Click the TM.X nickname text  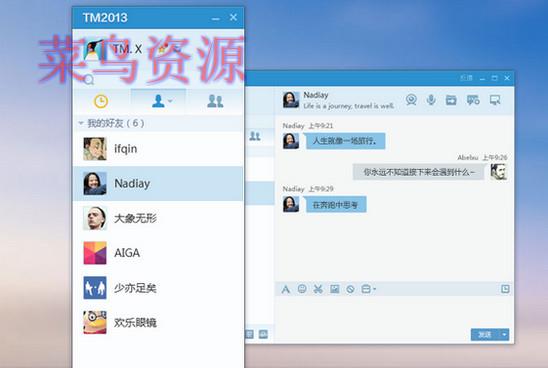pyautogui.click(x=128, y=50)
